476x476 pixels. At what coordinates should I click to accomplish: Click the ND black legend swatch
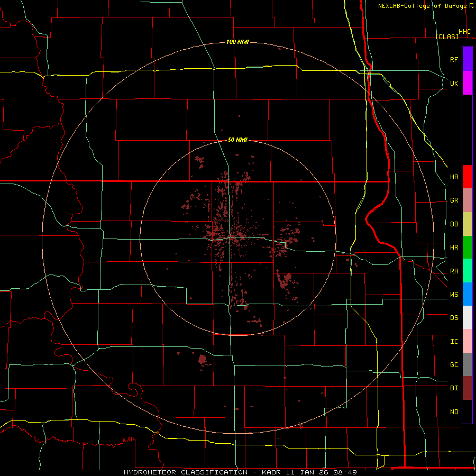467,411
